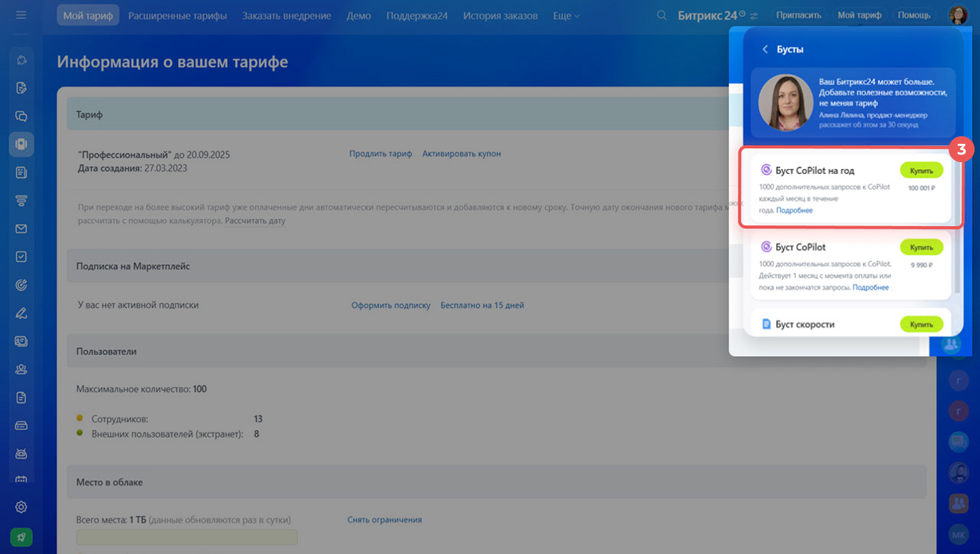The height and width of the screenshot is (554, 980).
Task: Open the tasks checkmark sidebar icon
Action: click(21, 257)
